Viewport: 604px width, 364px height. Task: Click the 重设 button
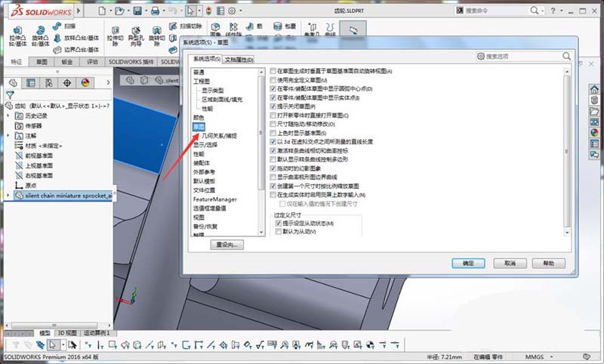[x=227, y=245]
